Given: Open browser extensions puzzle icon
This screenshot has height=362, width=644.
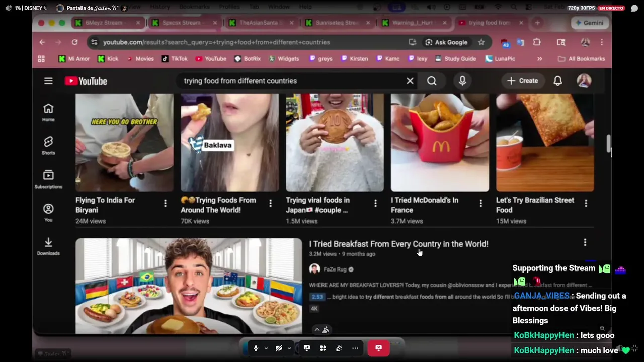Looking at the screenshot, I should click(x=537, y=42).
